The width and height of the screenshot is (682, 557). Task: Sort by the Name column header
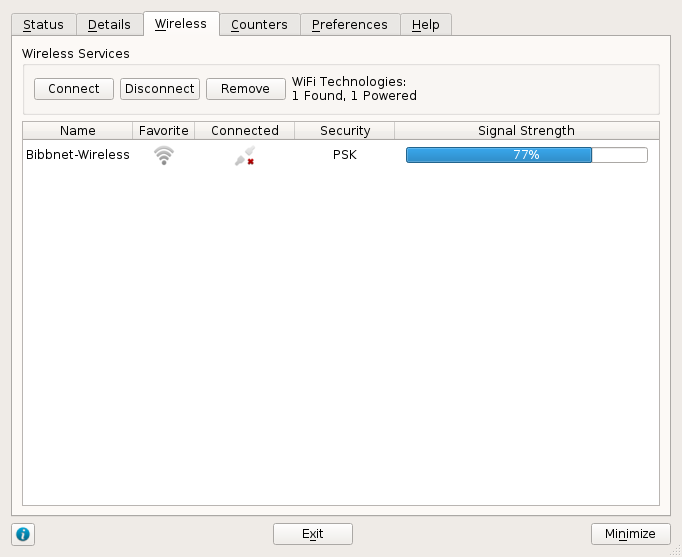[77, 131]
